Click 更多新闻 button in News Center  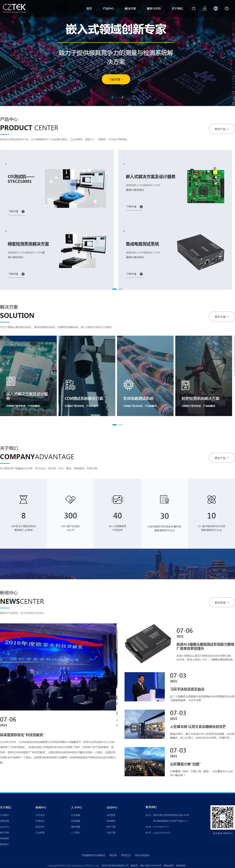tap(222, 602)
